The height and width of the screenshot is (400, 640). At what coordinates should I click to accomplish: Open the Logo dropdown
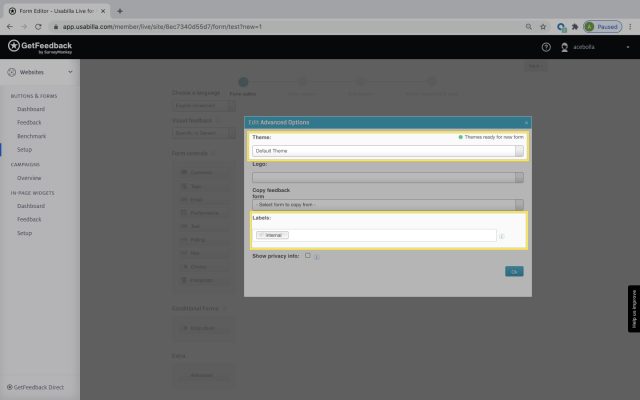pyautogui.click(x=387, y=177)
